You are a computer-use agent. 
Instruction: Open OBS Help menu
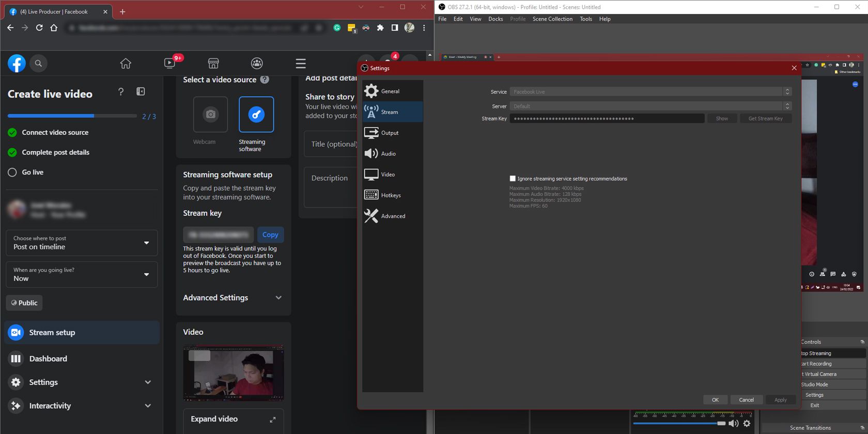click(605, 19)
